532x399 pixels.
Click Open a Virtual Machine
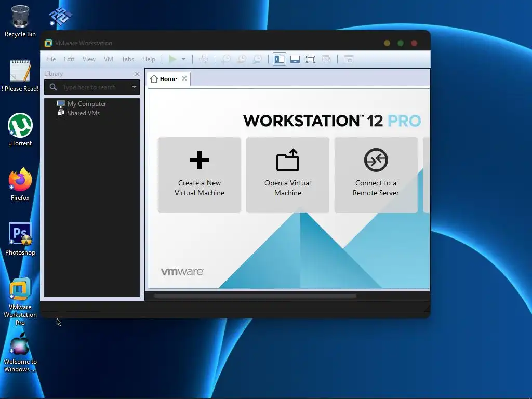(288, 175)
